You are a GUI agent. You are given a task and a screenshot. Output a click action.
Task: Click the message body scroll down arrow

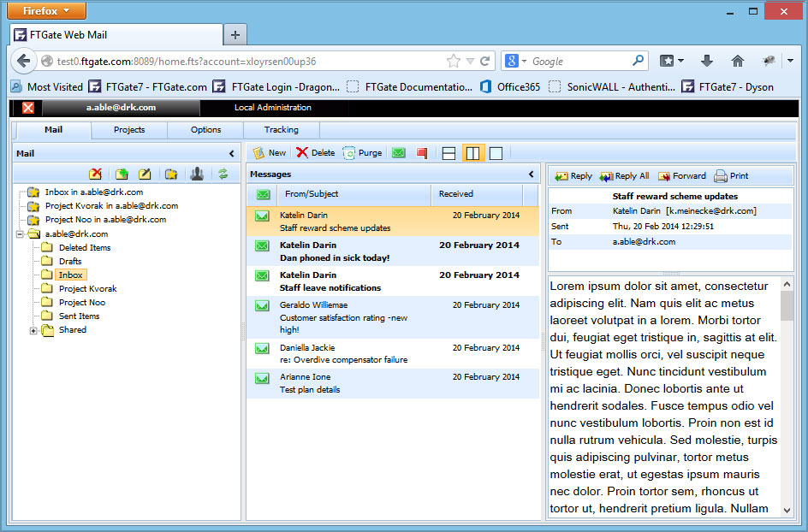point(787,511)
